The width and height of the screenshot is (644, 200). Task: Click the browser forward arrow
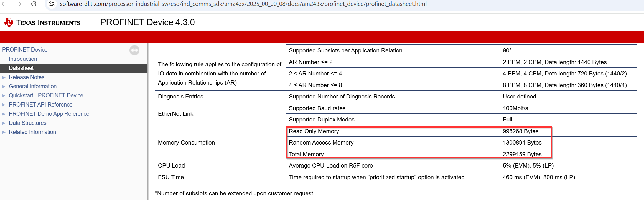(19, 4)
